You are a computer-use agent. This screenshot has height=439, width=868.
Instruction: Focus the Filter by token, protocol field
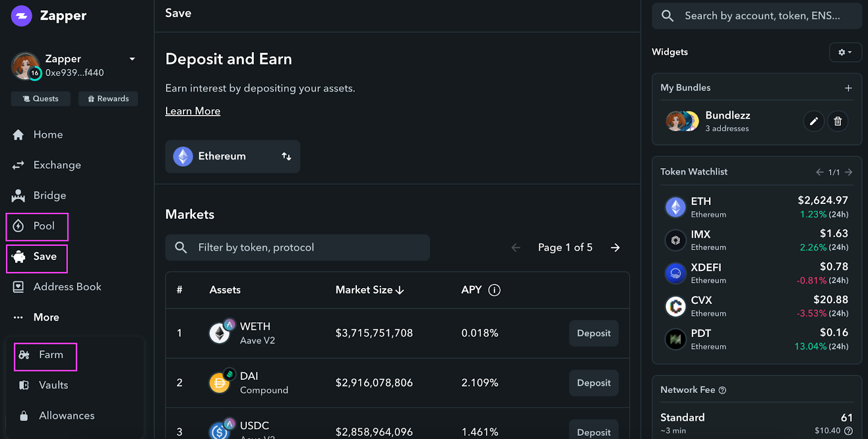(x=297, y=247)
